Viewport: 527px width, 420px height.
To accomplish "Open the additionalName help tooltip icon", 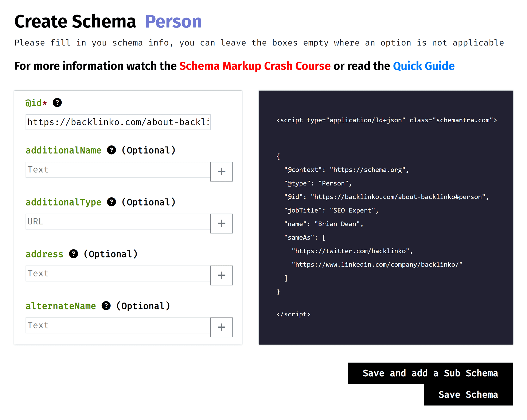I will (112, 150).
